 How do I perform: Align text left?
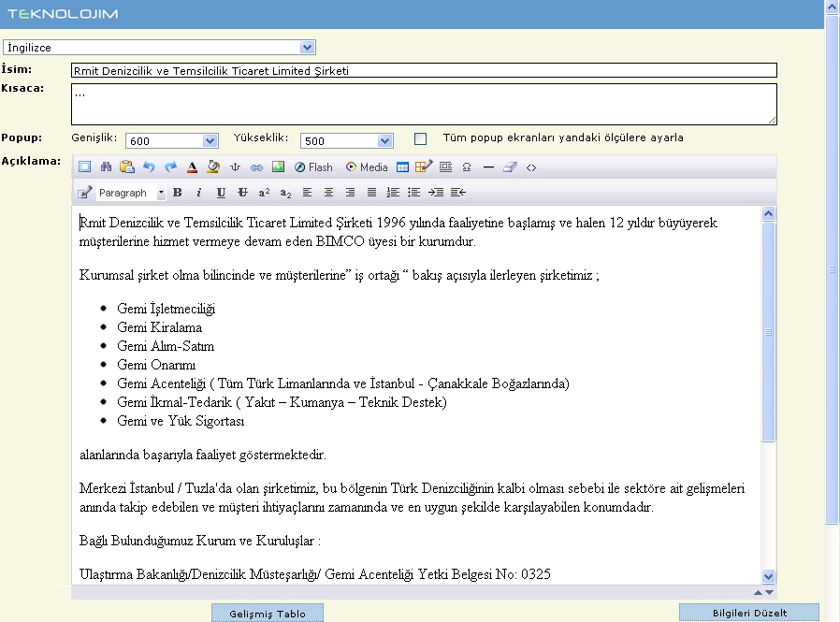(x=307, y=193)
